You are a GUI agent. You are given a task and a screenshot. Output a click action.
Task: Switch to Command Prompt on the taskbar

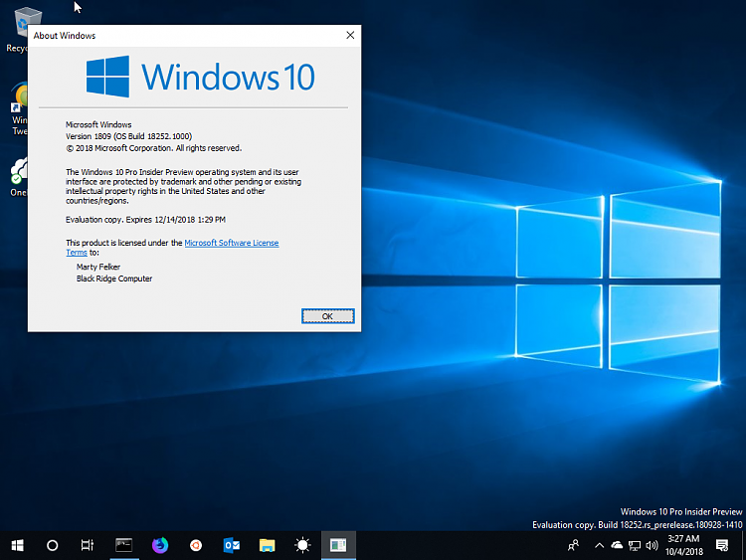pos(123,545)
